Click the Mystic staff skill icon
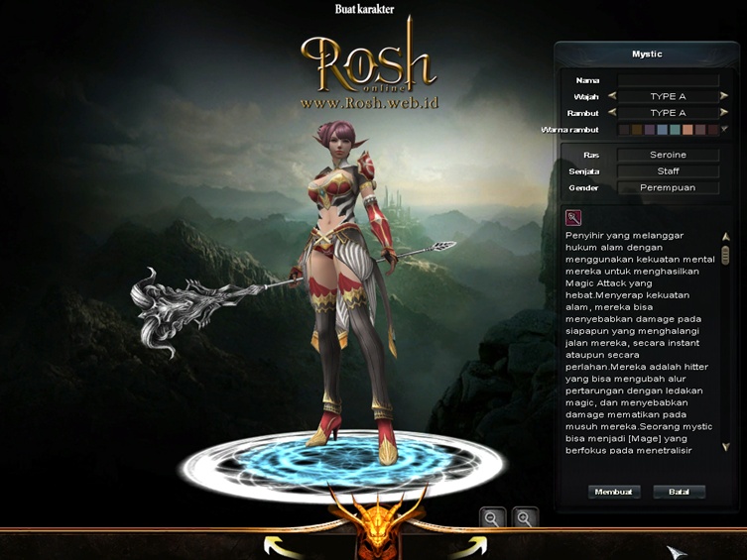Screen dimensions: 747x560 pos(573,218)
